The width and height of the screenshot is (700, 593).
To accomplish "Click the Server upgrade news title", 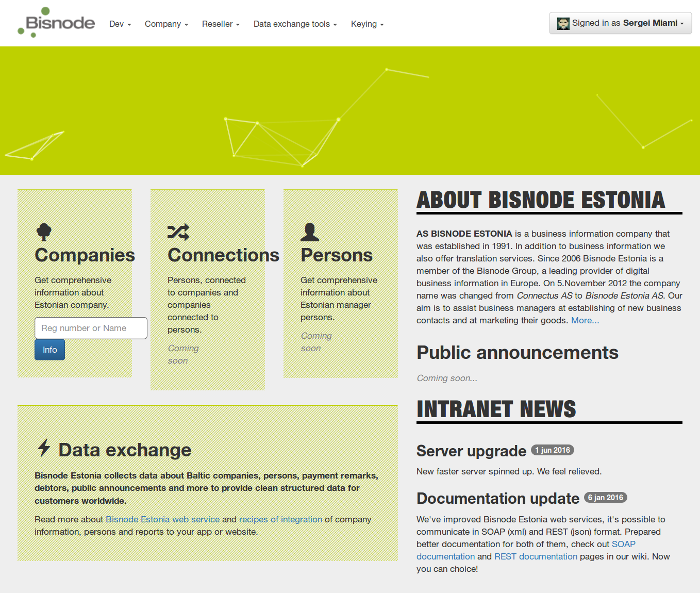I will tap(471, 451).
